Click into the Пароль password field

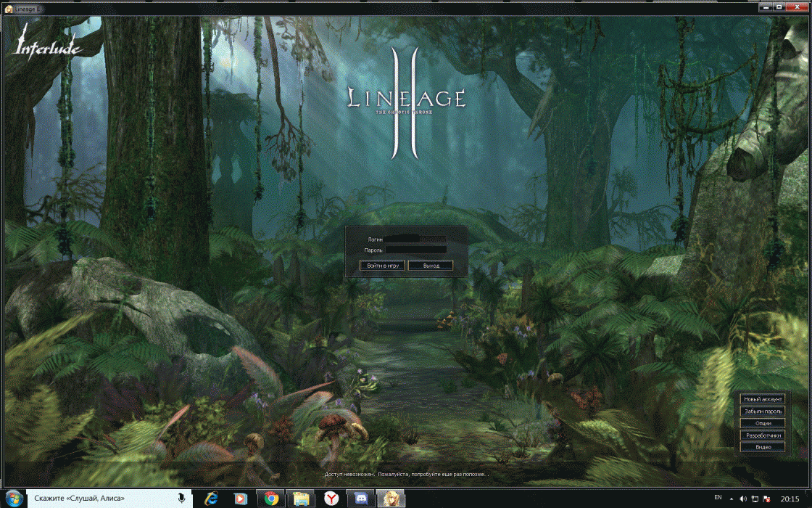pos(415,250)
